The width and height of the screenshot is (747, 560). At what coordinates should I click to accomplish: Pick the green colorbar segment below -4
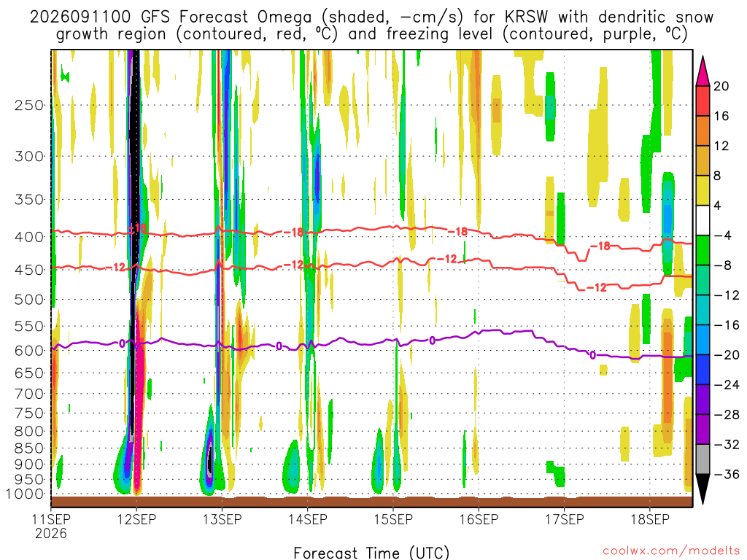(703, 250)
